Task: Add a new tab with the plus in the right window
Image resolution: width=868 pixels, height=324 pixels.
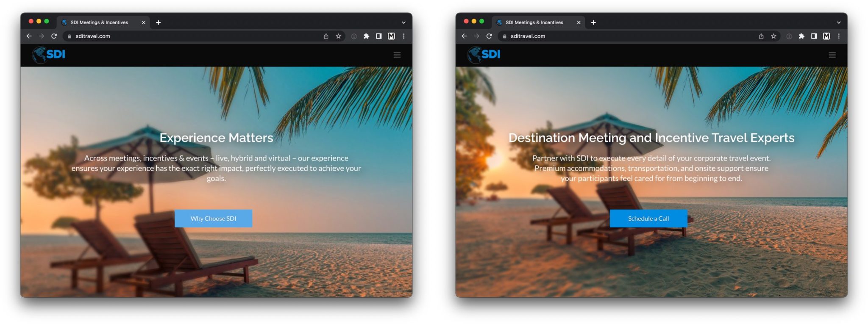Action: (593, 22)
